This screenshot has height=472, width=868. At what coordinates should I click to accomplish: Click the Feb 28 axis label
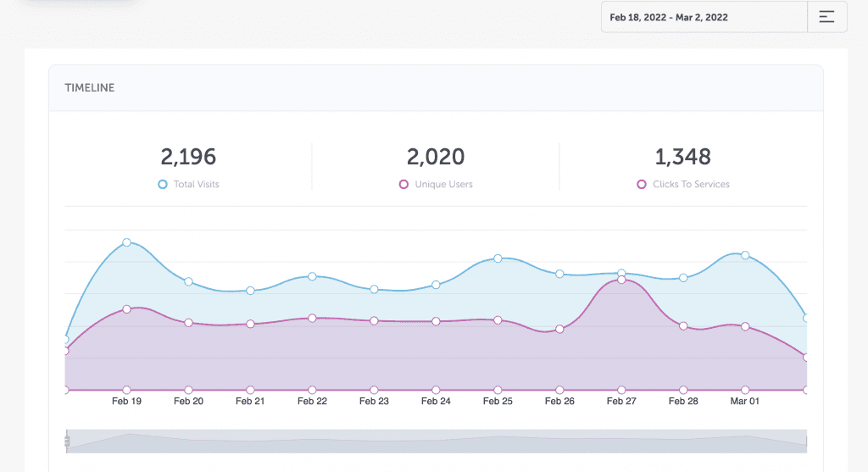click(683, 401)
